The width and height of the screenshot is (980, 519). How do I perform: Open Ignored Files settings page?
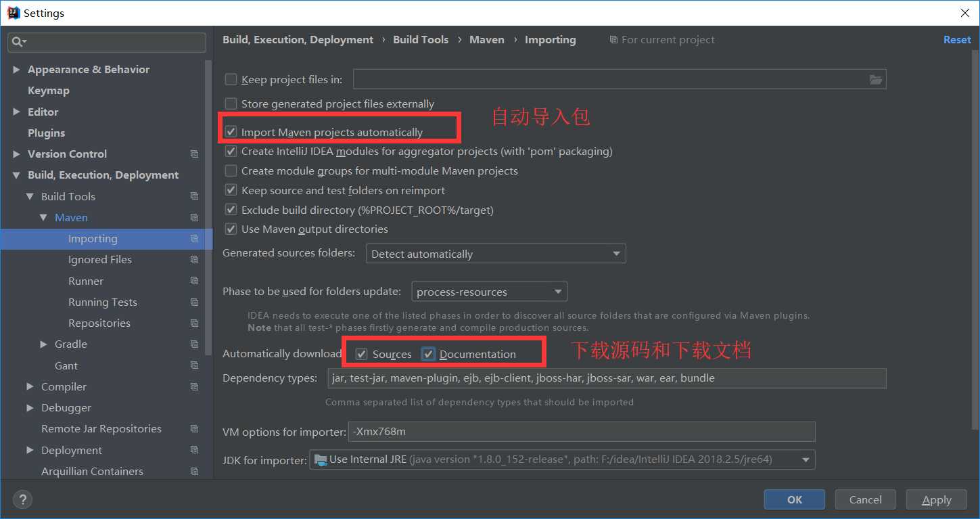click(100, 260)
